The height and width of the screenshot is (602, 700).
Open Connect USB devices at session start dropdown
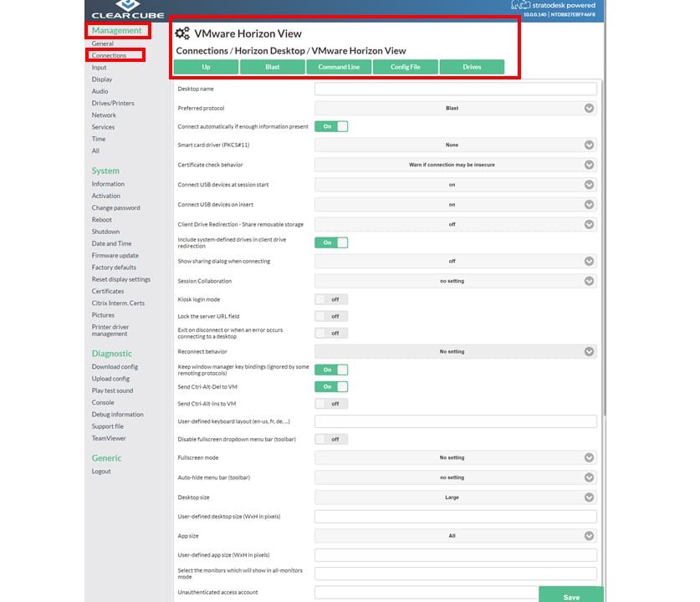pos(455,185)
